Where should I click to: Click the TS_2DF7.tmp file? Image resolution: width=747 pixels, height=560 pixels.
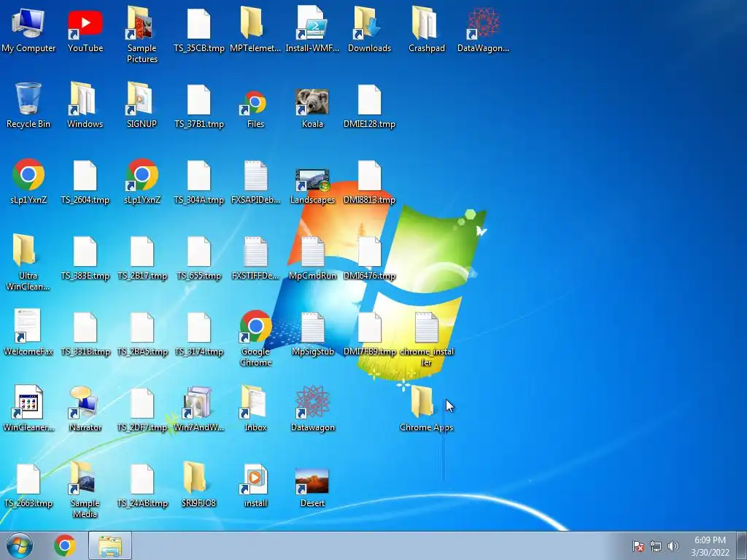tap(142, 403)
